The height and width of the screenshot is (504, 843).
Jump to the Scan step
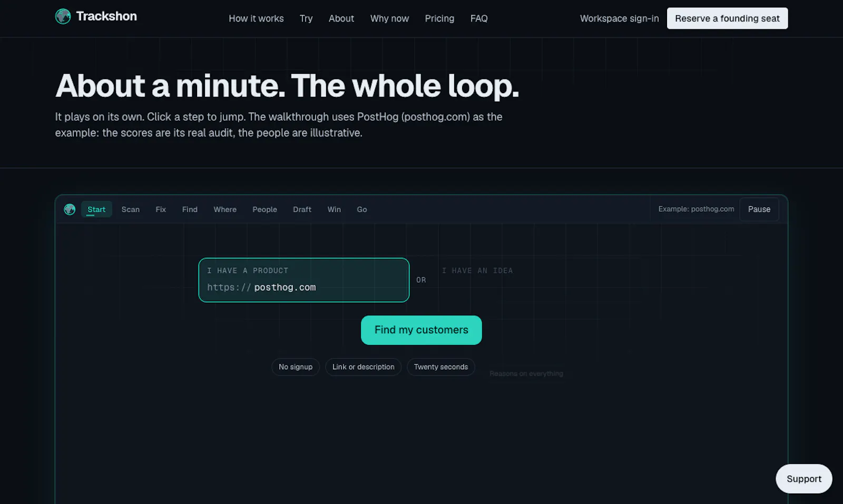[131, 210]
